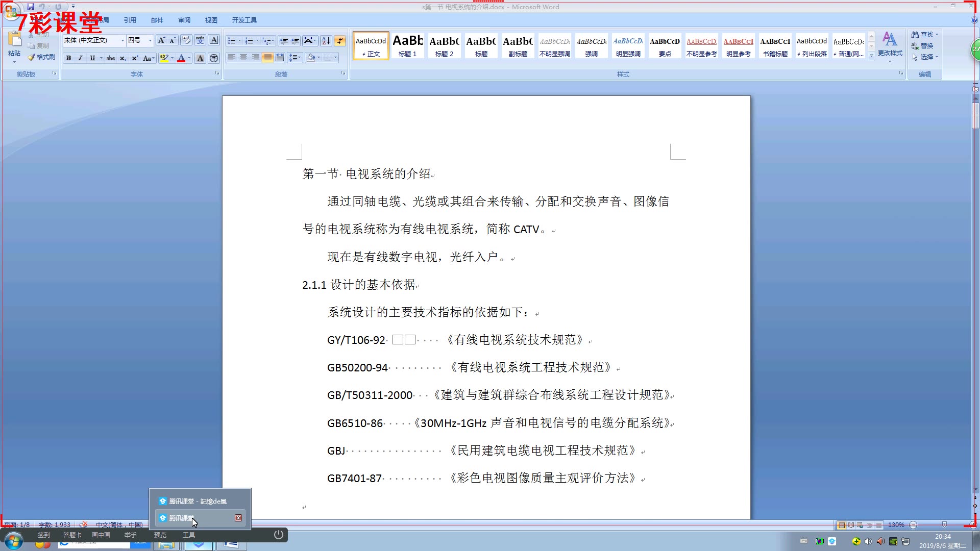Toggle Underline formatting

(x=92, y=58)
